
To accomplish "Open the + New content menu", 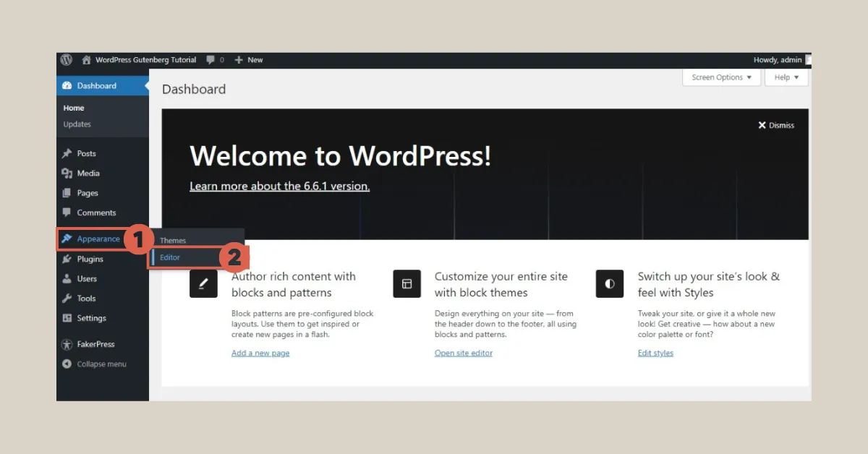I will point(249,60).
